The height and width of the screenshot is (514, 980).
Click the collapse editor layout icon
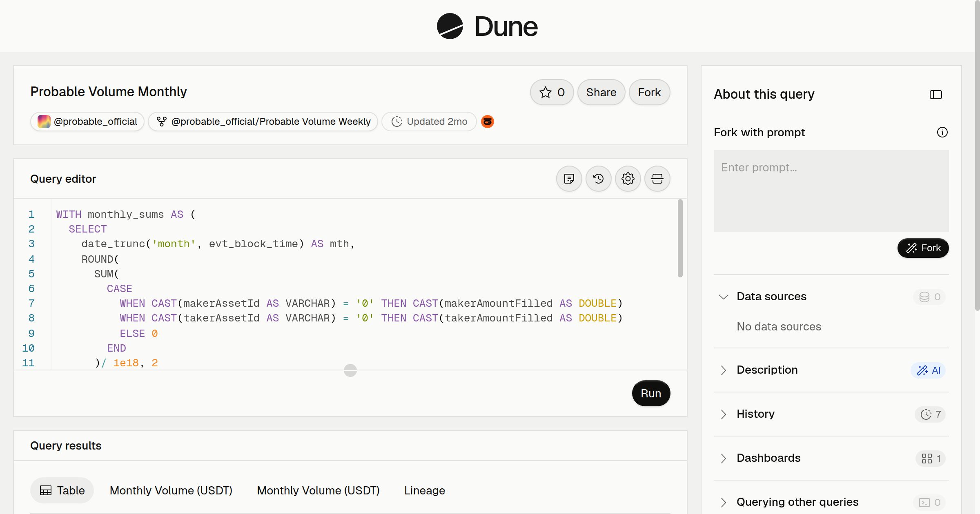coord(657,179)
